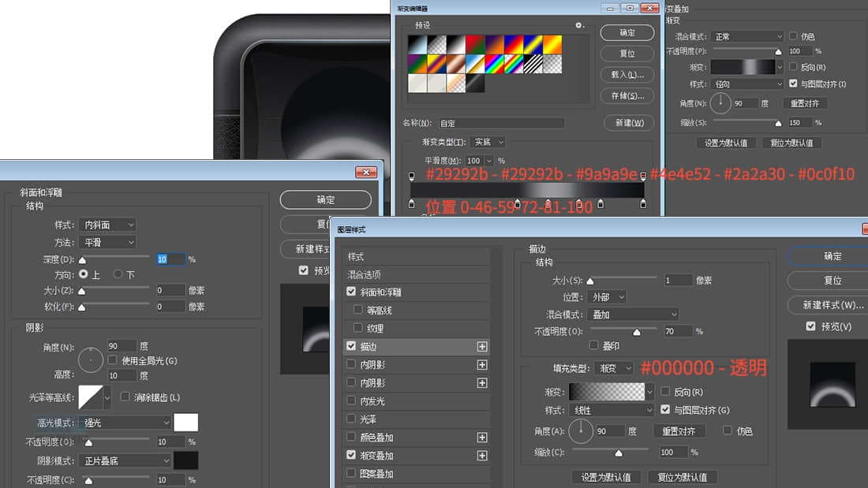Open the 位置 dropdown showing 外部

pyautogui.click(x=607, y=297)
